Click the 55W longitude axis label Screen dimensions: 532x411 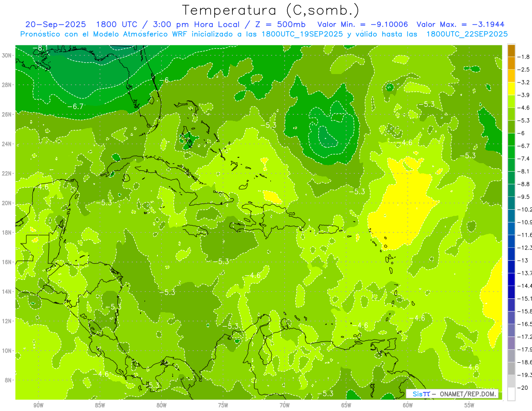(x=469, y=405)
